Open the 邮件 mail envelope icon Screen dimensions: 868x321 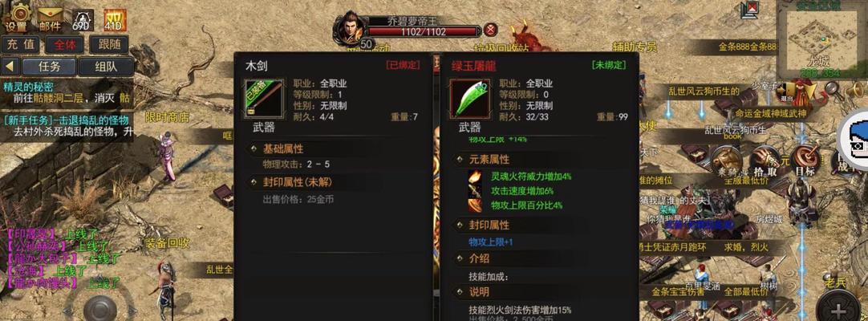50,18
